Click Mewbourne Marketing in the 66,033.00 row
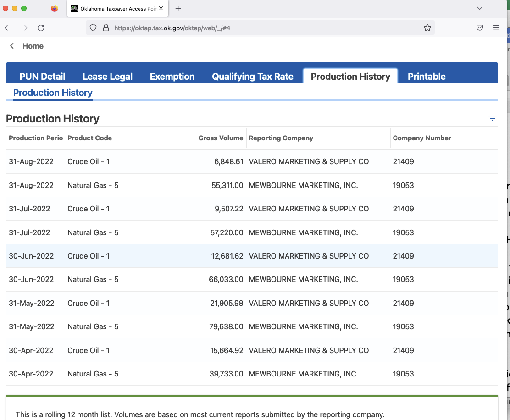The width and height of the screenshot is (510, 420). point(303,279)
